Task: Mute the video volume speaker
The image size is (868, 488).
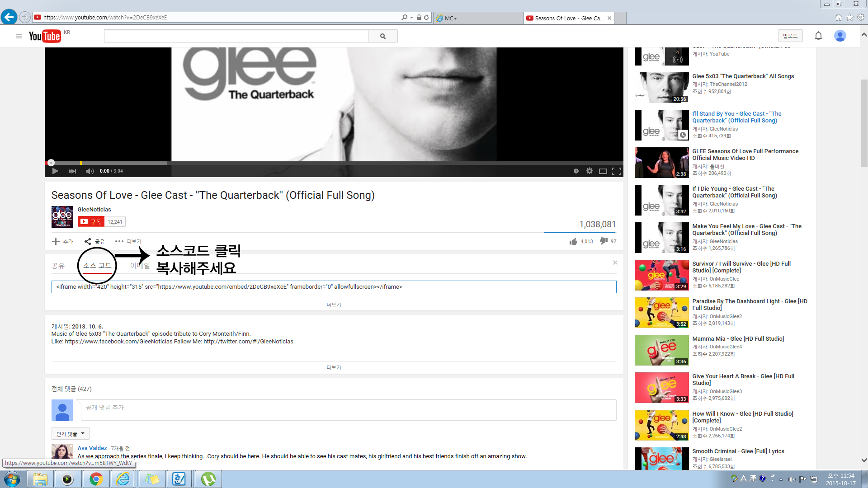Action: point(90,171)
